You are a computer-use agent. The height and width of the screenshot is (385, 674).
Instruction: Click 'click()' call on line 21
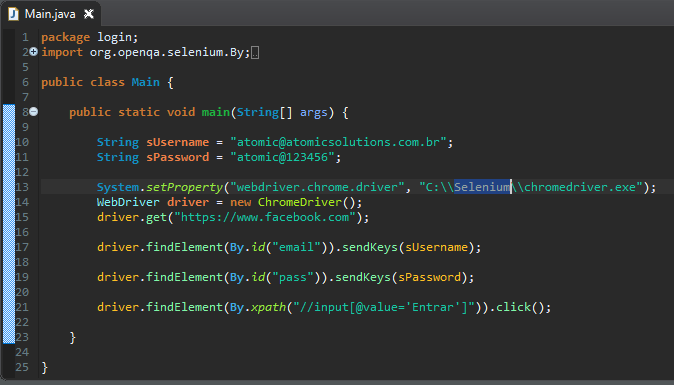pyautogui.click(x=520, y=307)
